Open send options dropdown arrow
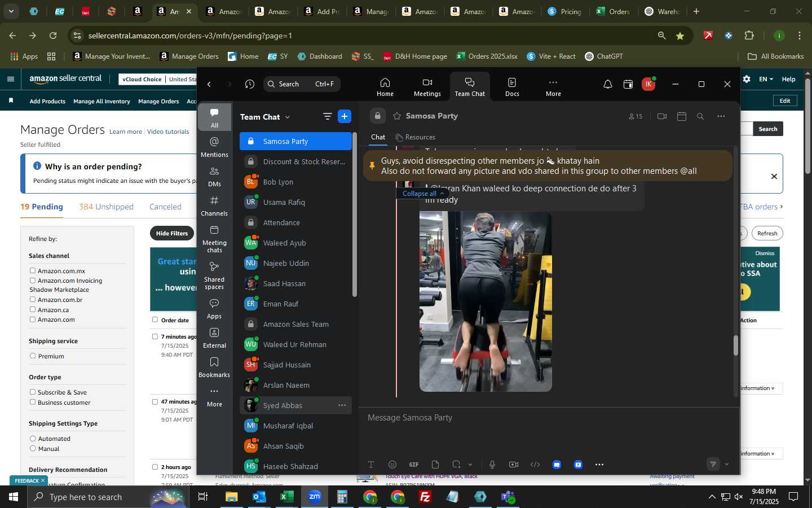The width and height of the screenshot is (812, 508). (727, 464)
